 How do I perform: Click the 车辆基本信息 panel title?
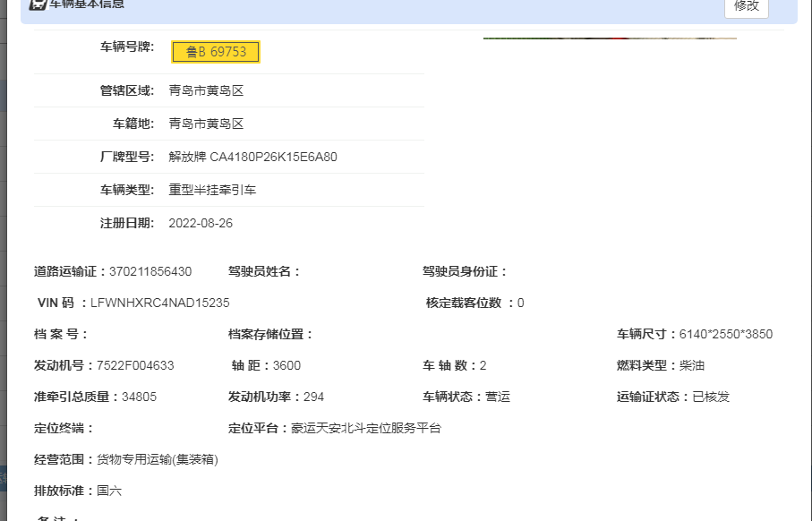tap(87, 4)
